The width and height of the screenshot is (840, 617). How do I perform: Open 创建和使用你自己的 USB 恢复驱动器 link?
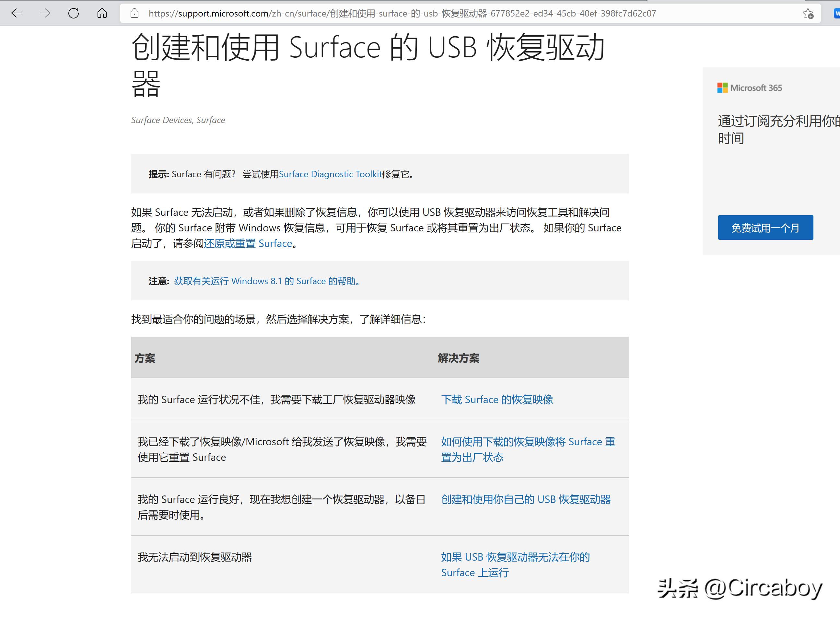[x=526, y=499]
